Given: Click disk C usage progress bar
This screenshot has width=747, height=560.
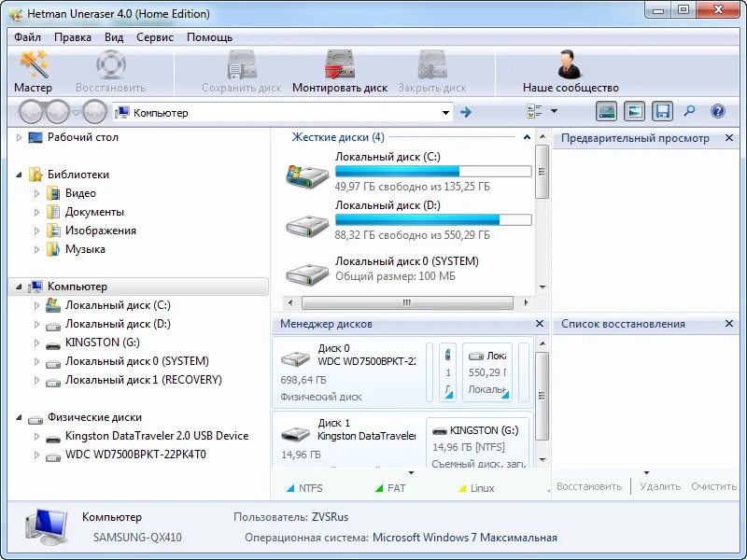Looking at the screenshot, I should pyautogui.click(x=433, y=172).
